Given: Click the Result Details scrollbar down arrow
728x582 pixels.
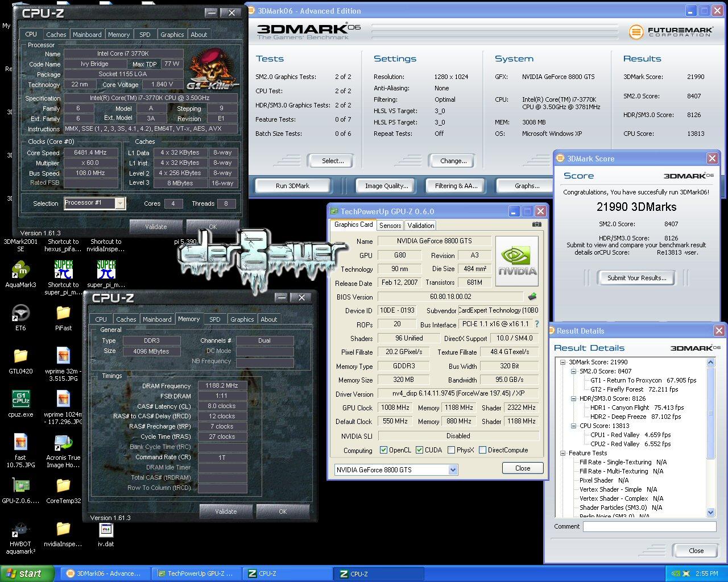Looking at the screenshot, I should click(x=711, y=512).
